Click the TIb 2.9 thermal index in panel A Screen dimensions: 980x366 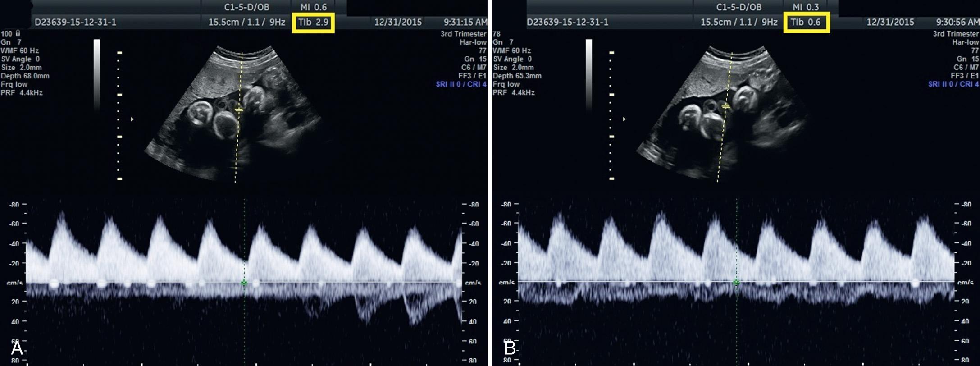pyautogui.click(x=313, y=22)
